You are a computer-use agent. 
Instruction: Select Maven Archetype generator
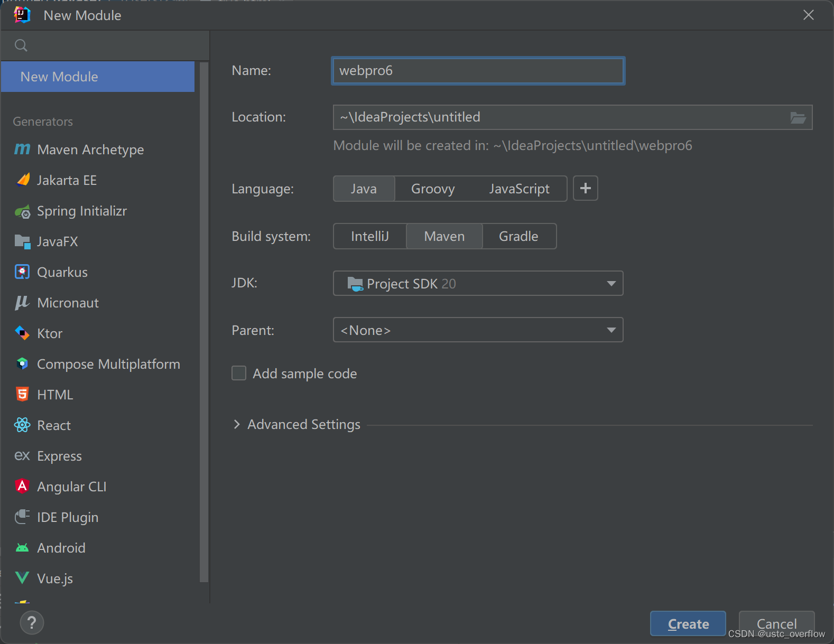(x=90, y=150)
